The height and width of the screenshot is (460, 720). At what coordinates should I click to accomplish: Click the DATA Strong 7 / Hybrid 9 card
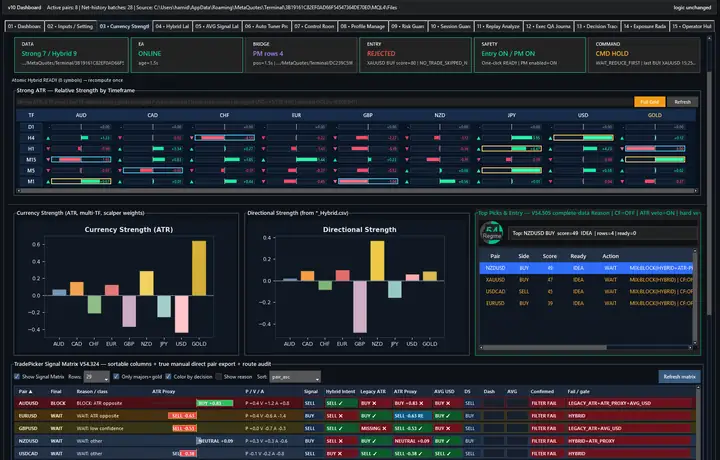tap(71, 55)
